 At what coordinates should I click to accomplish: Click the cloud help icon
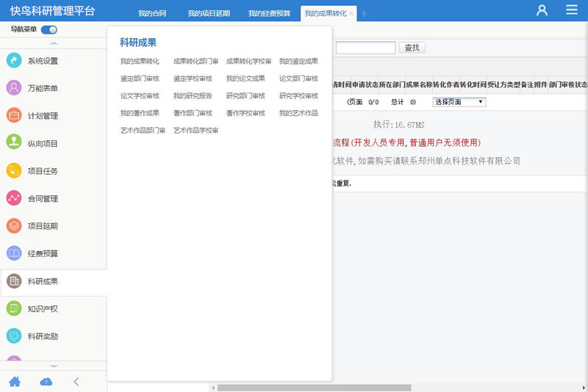tap(46, 382)
